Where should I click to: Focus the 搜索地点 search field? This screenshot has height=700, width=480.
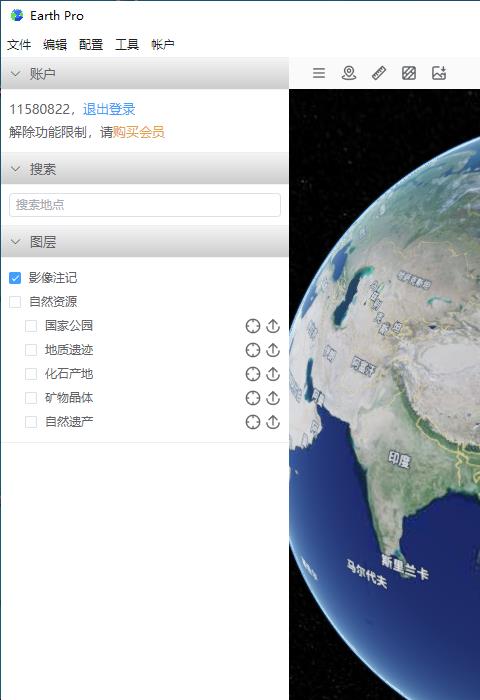coord(145,205)
